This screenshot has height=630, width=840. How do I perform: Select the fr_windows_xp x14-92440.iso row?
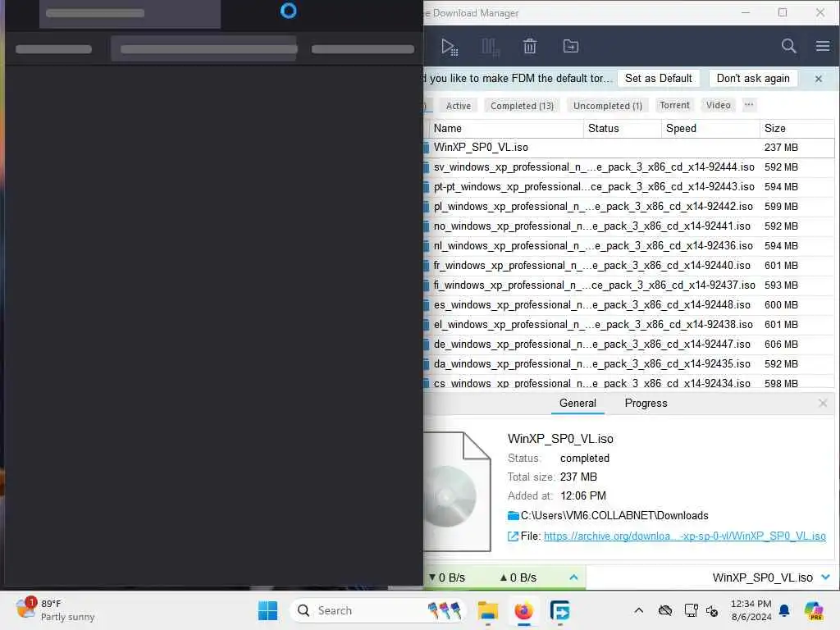click(628, 266)
